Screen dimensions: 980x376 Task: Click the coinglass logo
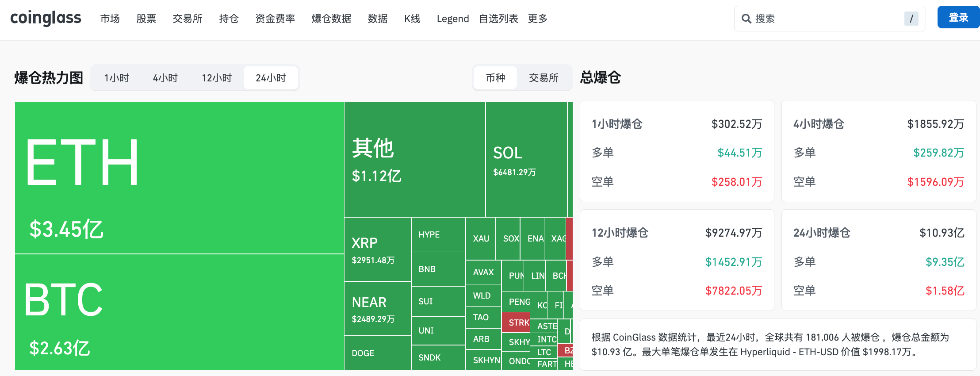pyautogui.click(x=46, y=18)
